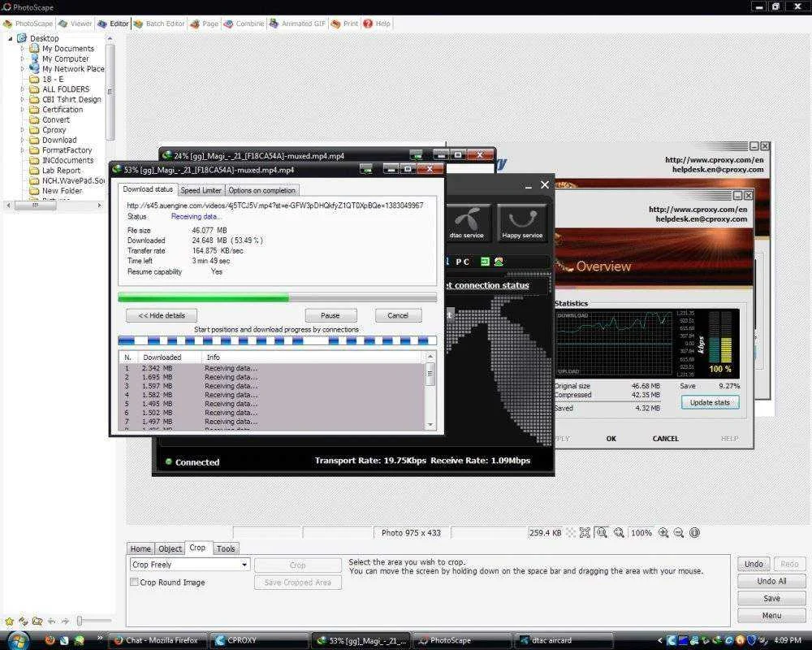Click the zoom percentage field showing 100%

641,532
